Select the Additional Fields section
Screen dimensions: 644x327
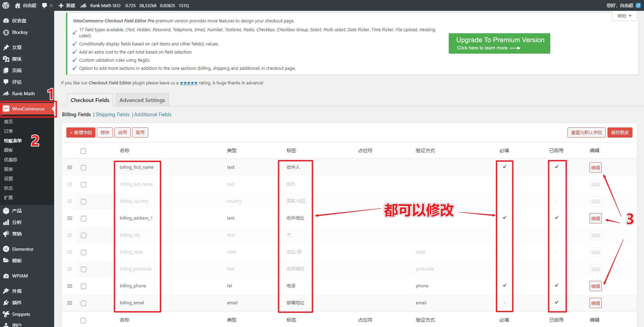(x=153, y=115)
